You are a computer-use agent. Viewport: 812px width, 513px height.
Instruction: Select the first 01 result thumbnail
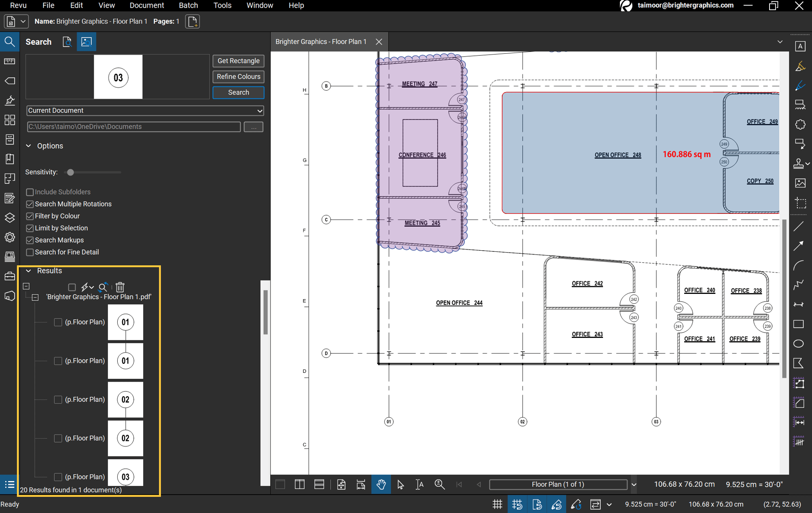(125, 322)
